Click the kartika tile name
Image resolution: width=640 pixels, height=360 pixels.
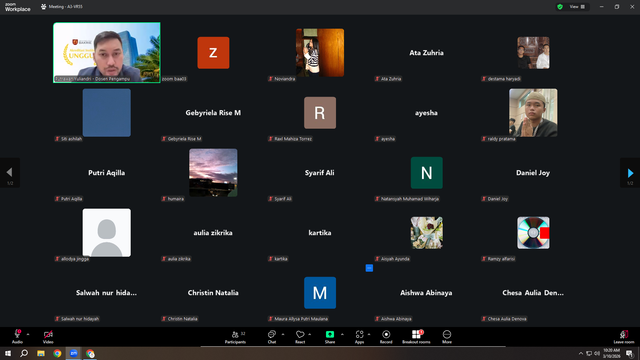pos(320,233)
